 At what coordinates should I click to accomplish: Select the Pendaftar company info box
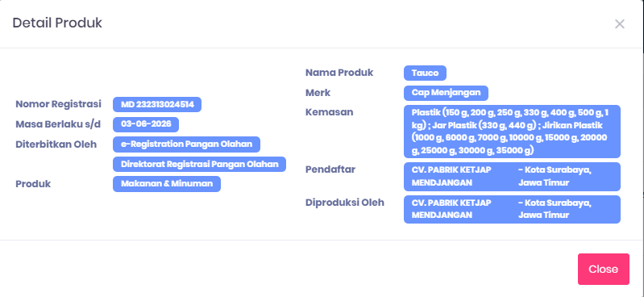(512, 177)
